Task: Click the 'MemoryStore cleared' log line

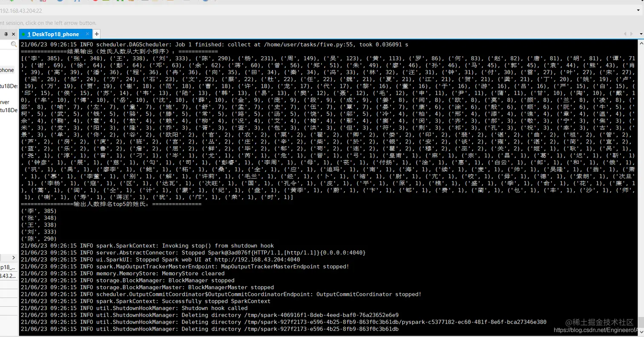Action: click(x=122, y=274)
